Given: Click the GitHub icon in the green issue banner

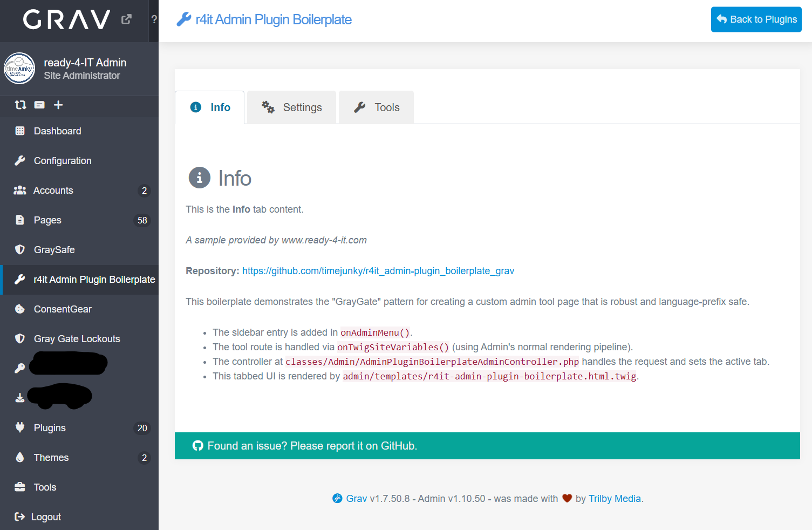Looking at the screenshot, I should [x=198, y=445].
